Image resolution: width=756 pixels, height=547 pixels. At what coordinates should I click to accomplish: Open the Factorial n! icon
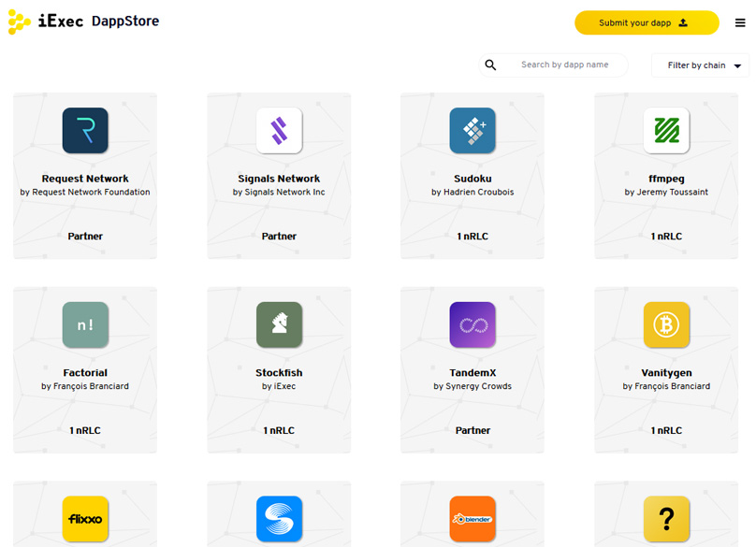[85, 325]
